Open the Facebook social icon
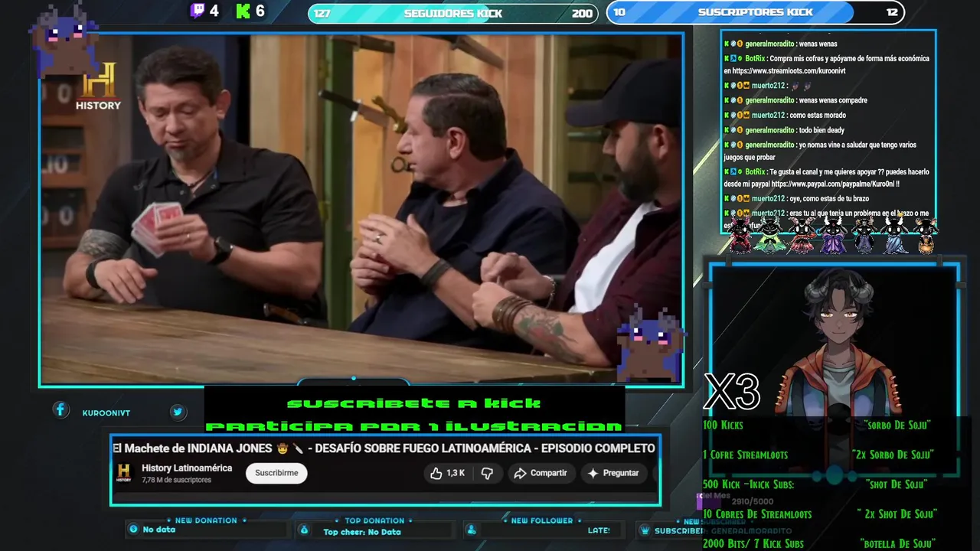The image size is (980, 551). coord(60,410)
